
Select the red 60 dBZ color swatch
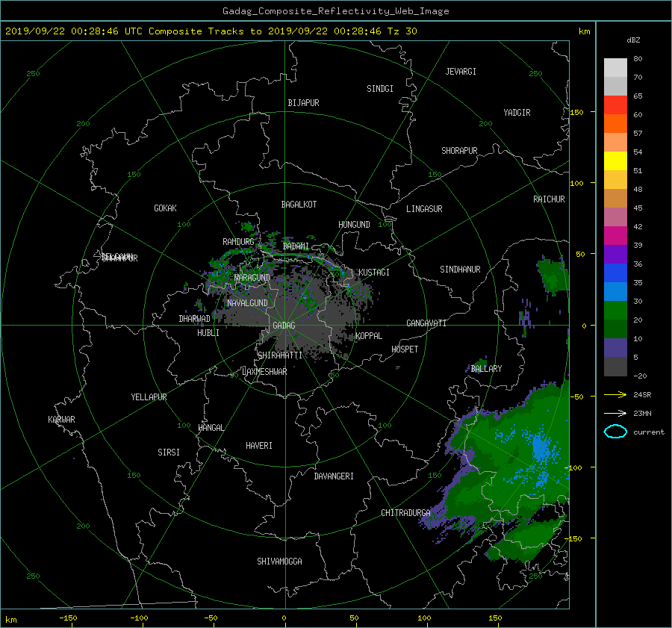(615, 105)
